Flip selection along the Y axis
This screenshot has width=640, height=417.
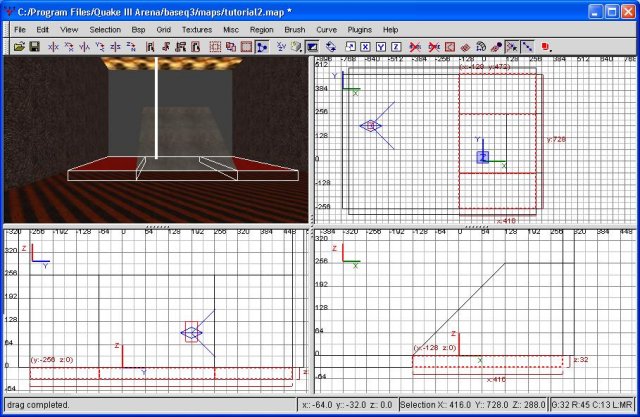point(84,47)
